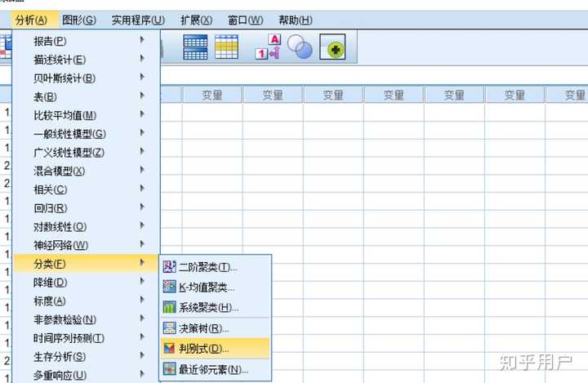This screenshot has height=383, width=588.
Task: Click the blue split-file table toolbar icon
Action: coord(195,47)
